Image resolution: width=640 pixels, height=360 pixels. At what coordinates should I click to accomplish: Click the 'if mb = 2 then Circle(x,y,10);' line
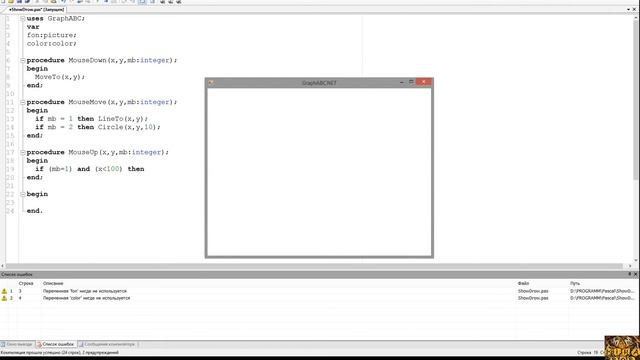(98, 127)
